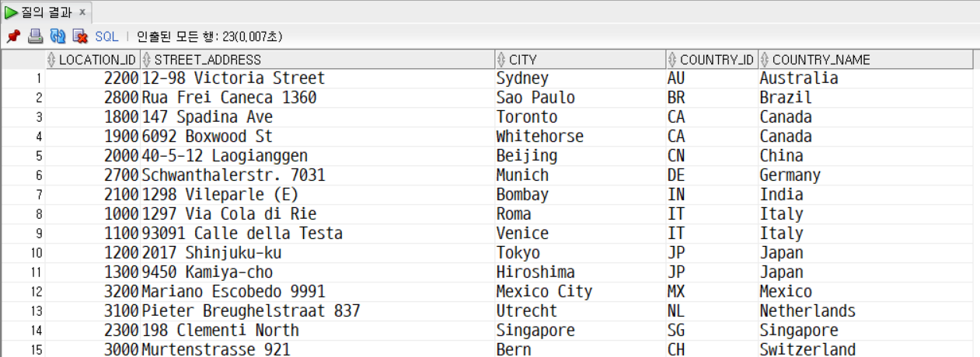Select cell 9450 Kamiya-cho
Image resolution: width=980 pixels, height=357 pixels.
pyautogui.click(x=317, y=272)
